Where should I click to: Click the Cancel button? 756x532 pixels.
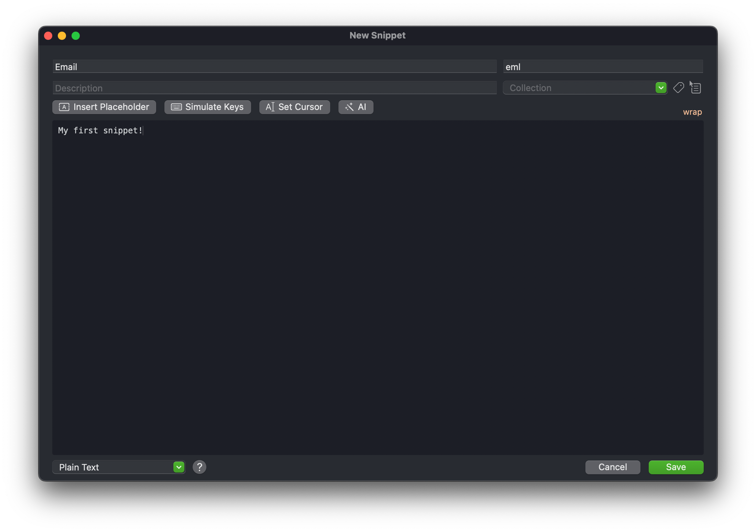613,466
